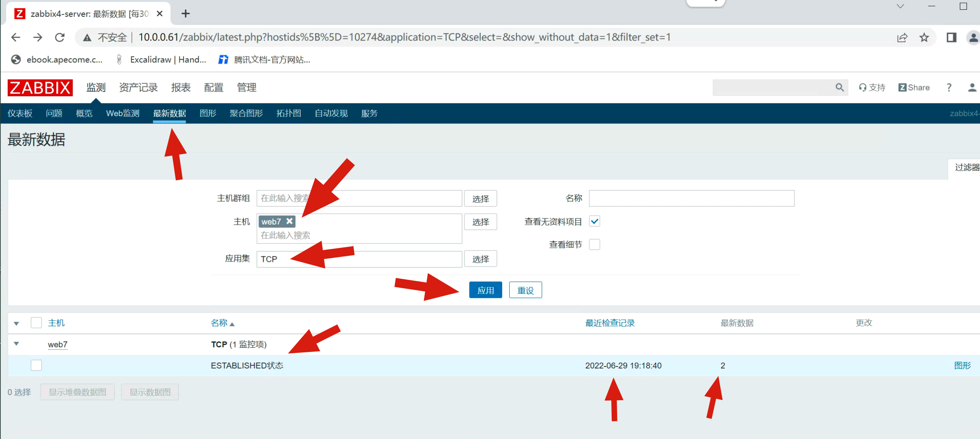Open the Zabbix user profile icon
The height and width of the screenshot is (439, 980).
tap(972, 87)
